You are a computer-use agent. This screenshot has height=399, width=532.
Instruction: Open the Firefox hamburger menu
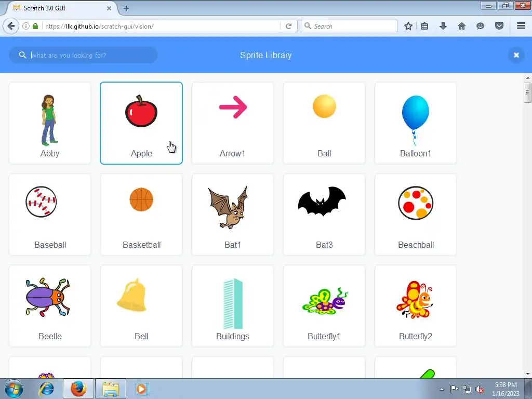521,26
